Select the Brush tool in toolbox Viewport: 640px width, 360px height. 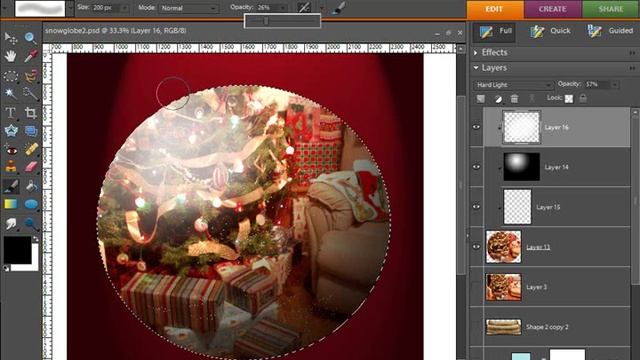[x=11, y=186]
